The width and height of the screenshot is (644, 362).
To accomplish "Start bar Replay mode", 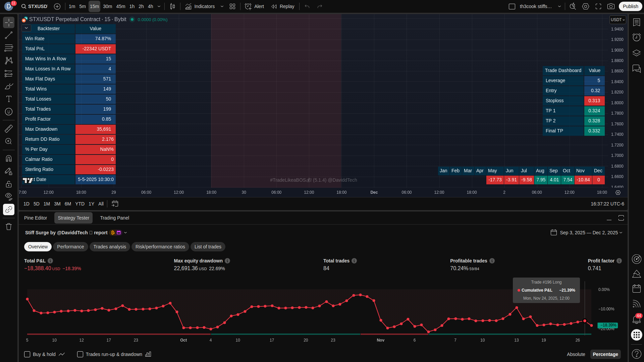I will (283, 6).
